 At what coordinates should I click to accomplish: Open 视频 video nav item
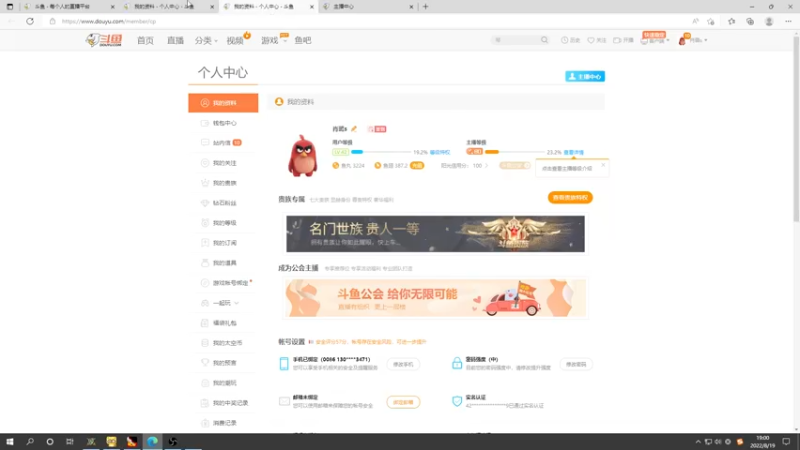(235, 40)
